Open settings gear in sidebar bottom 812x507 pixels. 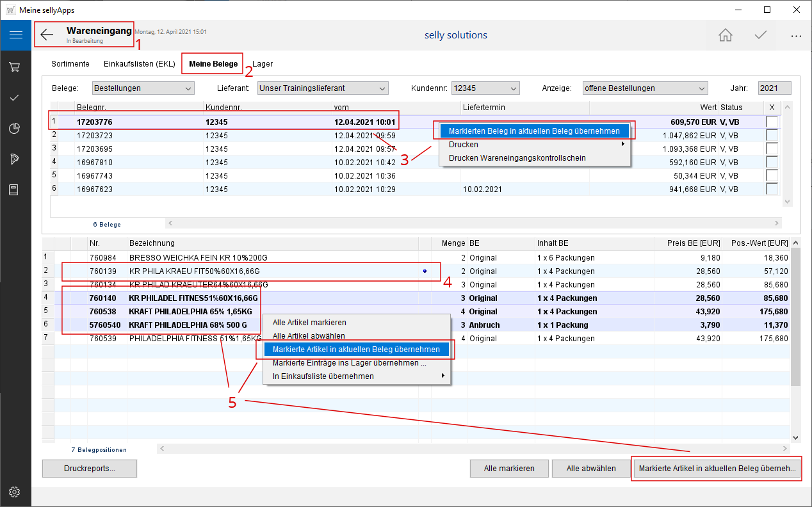[15, 492]
